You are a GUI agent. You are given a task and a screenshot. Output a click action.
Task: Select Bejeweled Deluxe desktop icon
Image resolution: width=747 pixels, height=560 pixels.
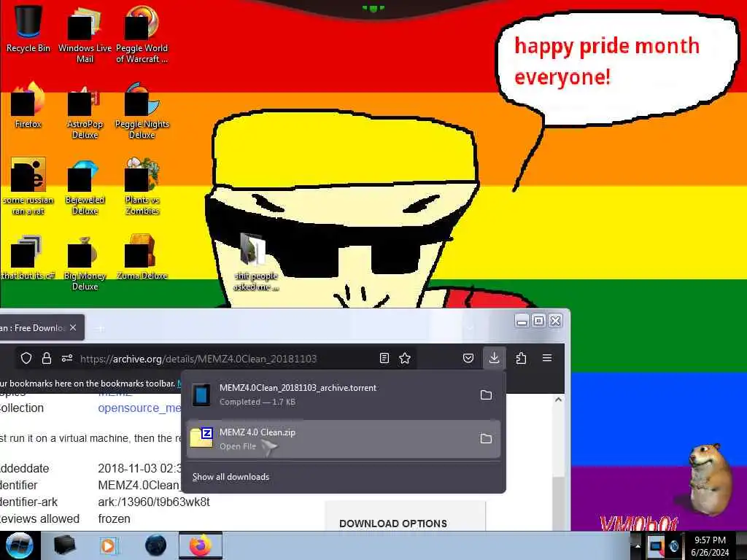[85, 187]
